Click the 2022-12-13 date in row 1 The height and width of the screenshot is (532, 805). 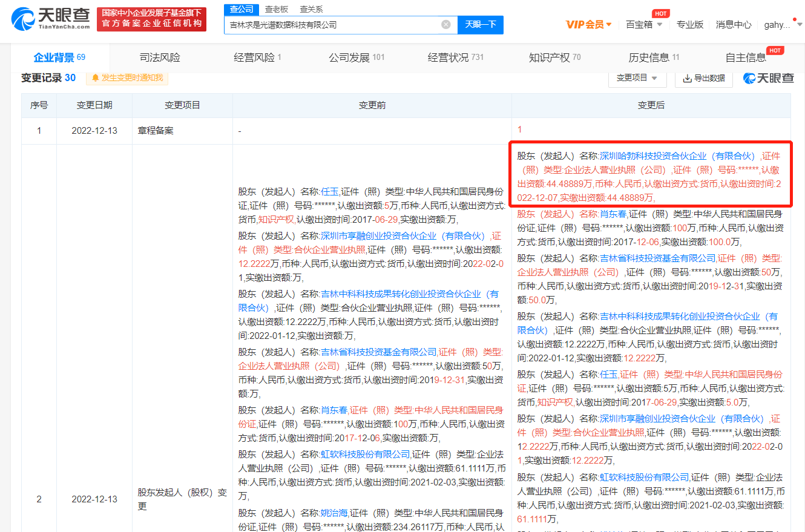tap(94, 130)
